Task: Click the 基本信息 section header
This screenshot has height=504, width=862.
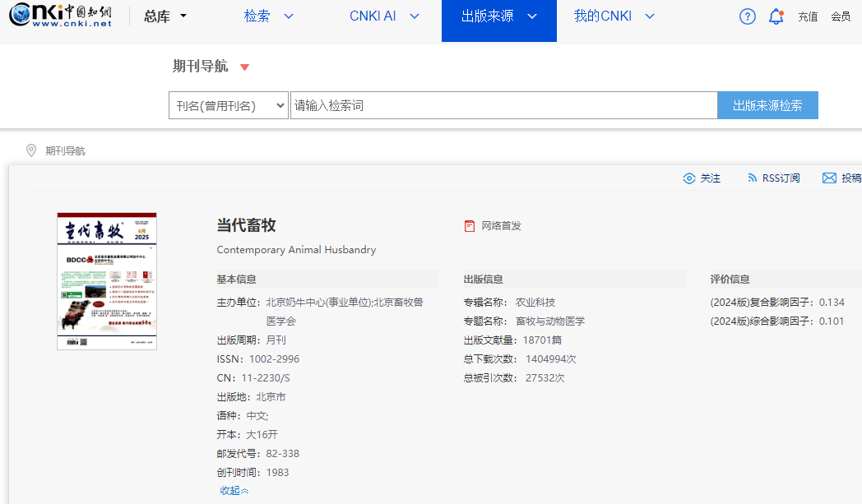Action: pos(236,280)
